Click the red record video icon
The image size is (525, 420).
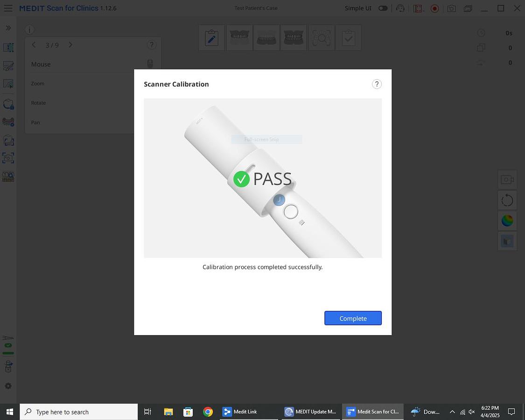434,8
